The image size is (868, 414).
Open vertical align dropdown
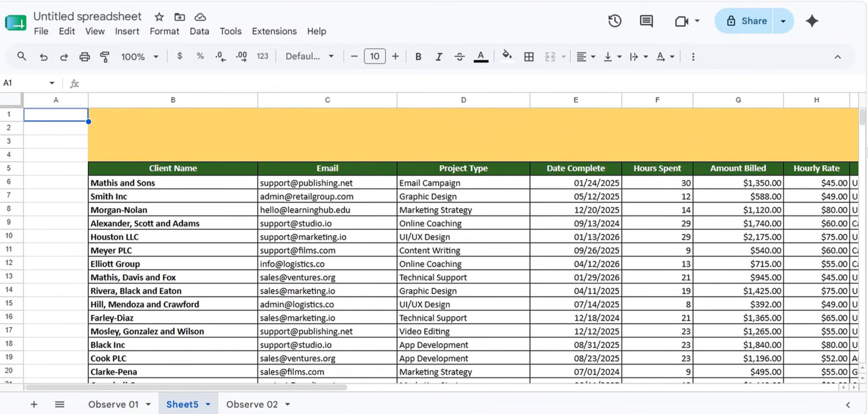(612, 57)
